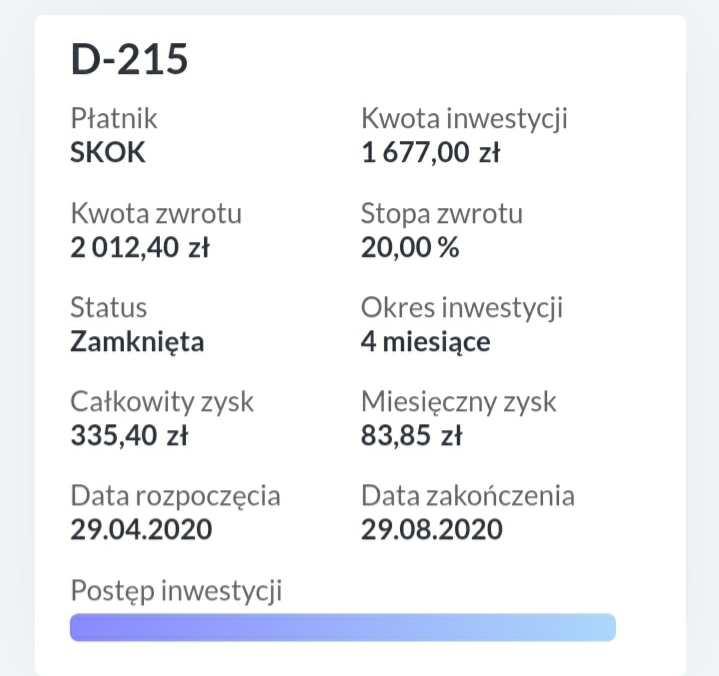The image size is (719, 676).
Task: Select the Kwota zwrotu label
Action: tap(156, 213)
